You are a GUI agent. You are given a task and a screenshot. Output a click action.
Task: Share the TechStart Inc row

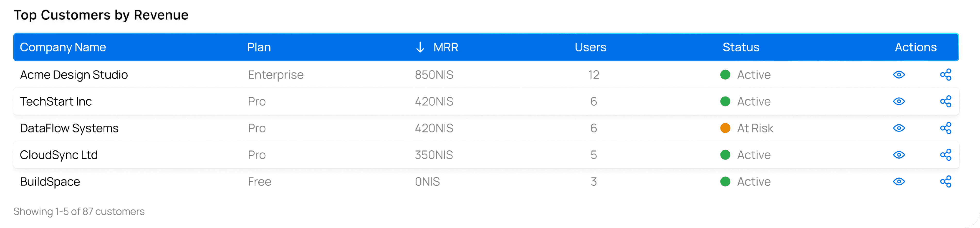coord(945,101)
